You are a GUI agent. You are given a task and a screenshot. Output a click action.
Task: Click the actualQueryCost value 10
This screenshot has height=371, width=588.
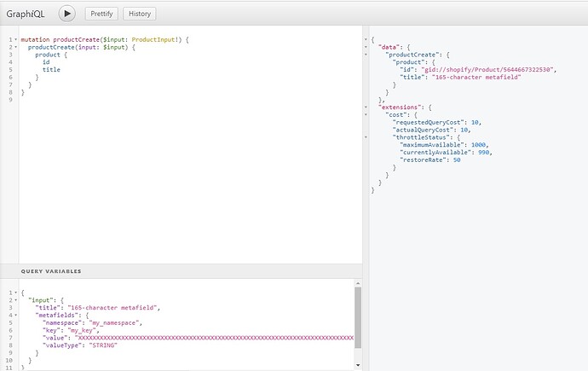click(x=464, y=130)
